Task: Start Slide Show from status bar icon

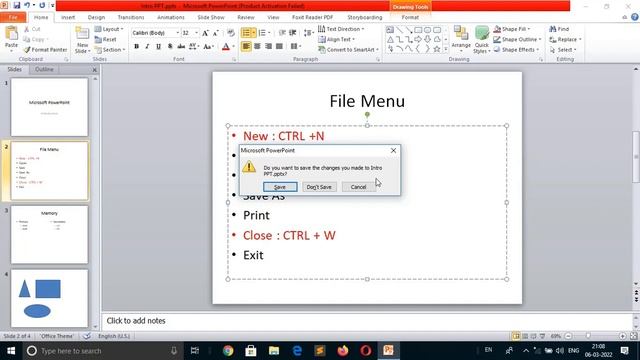Action: 542,336
